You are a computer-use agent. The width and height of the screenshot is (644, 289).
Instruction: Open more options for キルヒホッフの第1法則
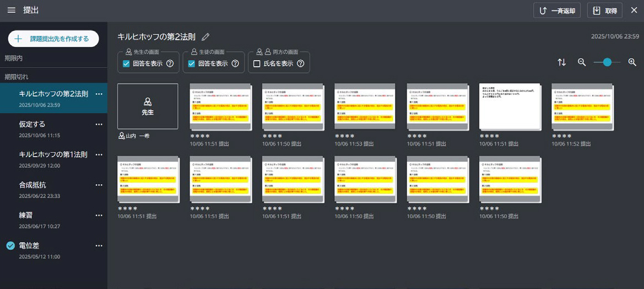[x=99, y=154]
